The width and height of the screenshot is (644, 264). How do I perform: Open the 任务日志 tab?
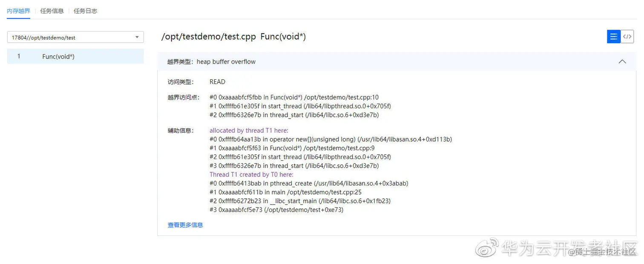click(85, 11)
